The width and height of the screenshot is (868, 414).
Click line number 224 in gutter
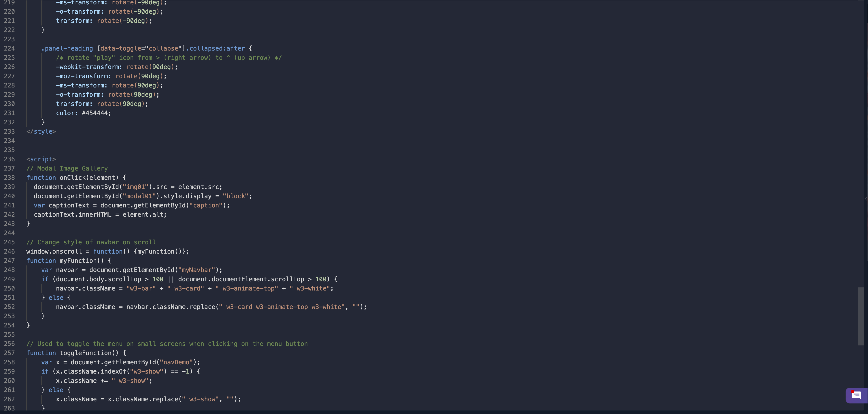tap(9, 48)
